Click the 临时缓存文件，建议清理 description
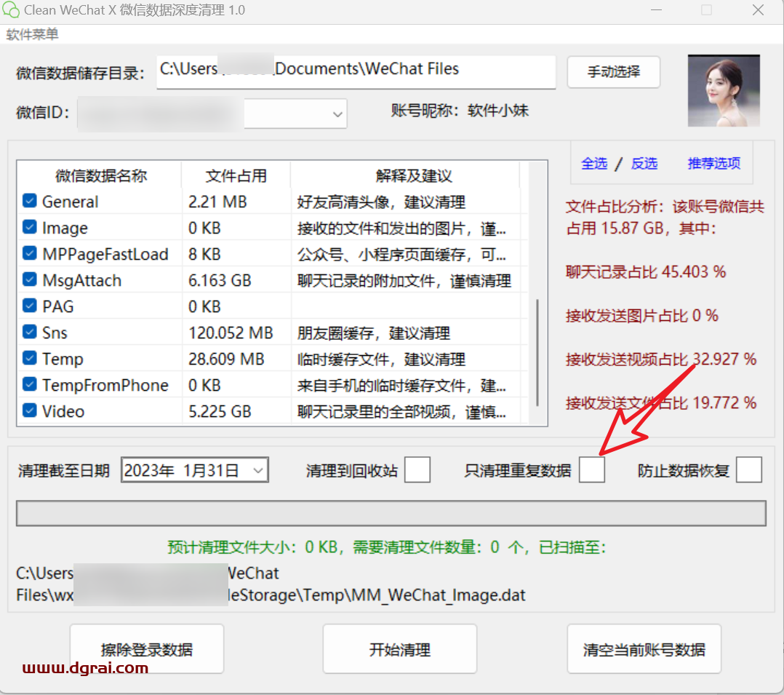This screenshot has height=695, width=784. [381, 359]
